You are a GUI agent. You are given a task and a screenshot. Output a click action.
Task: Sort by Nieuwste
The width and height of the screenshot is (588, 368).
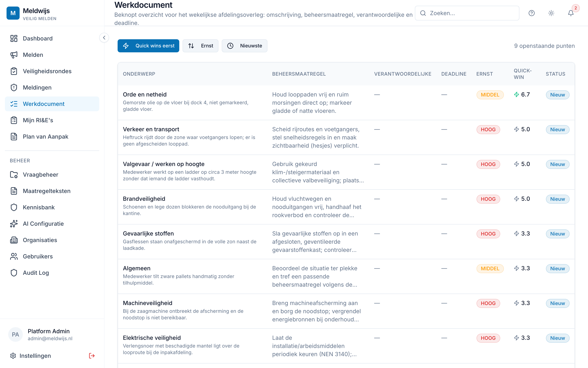244,46
